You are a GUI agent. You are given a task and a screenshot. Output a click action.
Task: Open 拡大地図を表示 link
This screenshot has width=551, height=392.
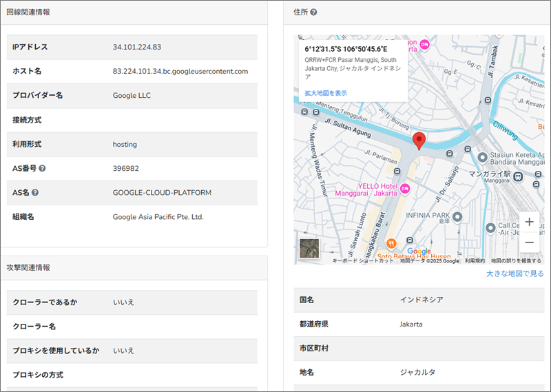(326, 93)
